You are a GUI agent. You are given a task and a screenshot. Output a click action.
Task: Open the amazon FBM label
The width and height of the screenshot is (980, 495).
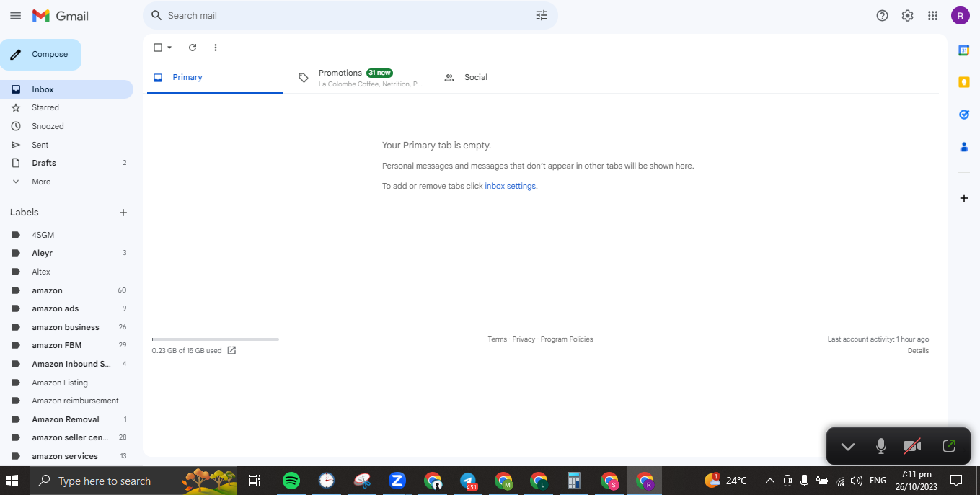click(x=66, y=345)
